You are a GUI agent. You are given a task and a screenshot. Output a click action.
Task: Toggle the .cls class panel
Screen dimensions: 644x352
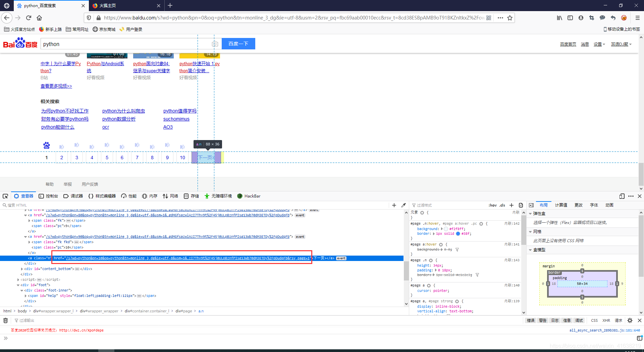pos(502,205)
